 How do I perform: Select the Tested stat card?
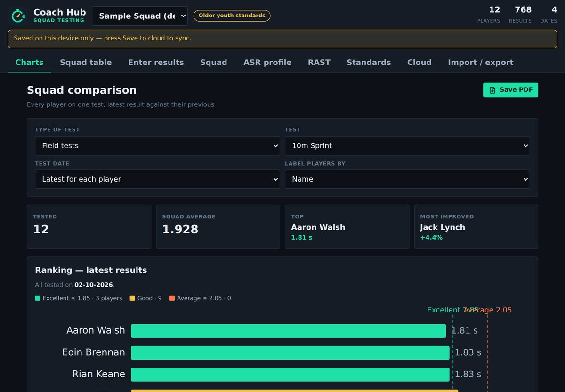[x=89, y=227]
